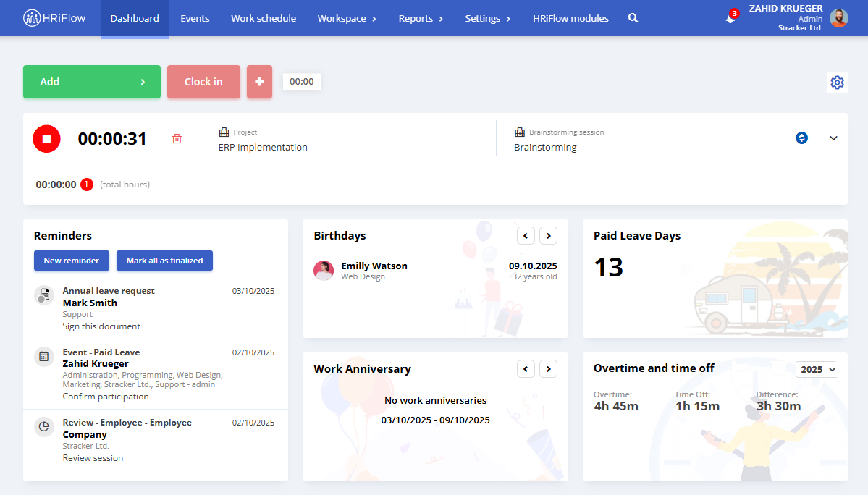Stop the running timer
This screenshot has height=495, width=868.
(46, 139)
